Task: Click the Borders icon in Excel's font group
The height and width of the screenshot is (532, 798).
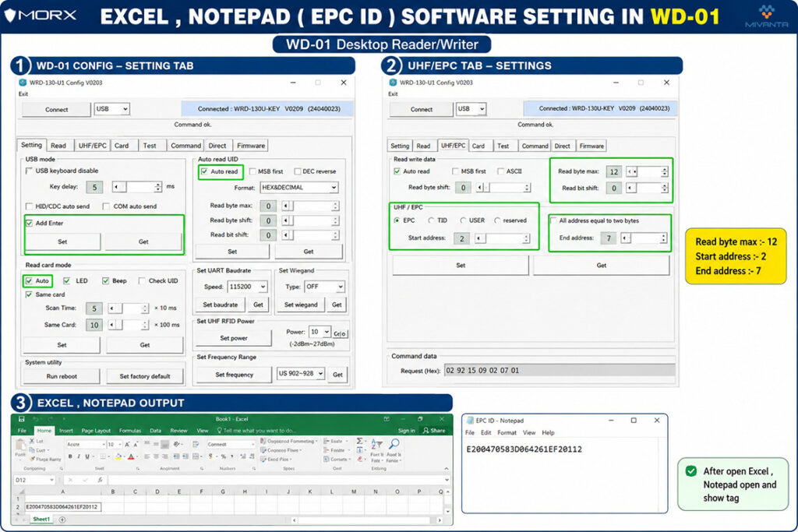Action: pyautogui.click(x=103, y=456)
